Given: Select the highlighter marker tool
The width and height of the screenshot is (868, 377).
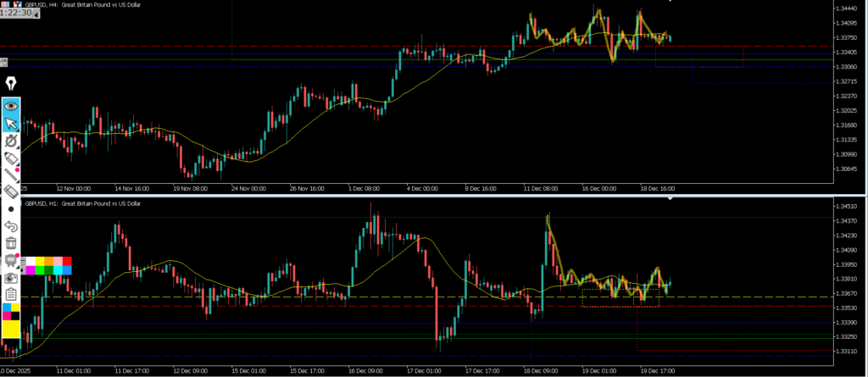Looking at the screenshot, I should coord(11,158).
